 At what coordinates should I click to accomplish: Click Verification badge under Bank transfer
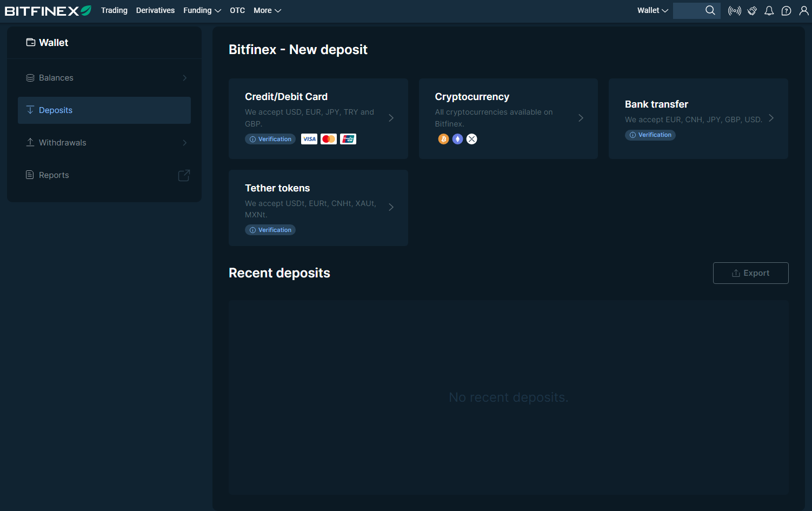point(650,135)
